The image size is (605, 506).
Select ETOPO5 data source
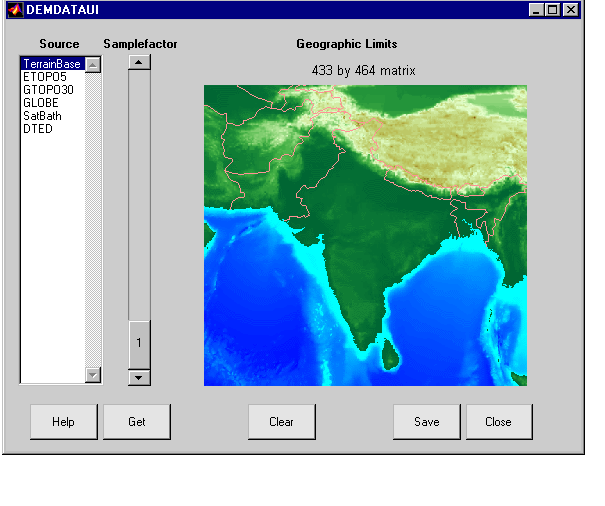click(44, 77)
